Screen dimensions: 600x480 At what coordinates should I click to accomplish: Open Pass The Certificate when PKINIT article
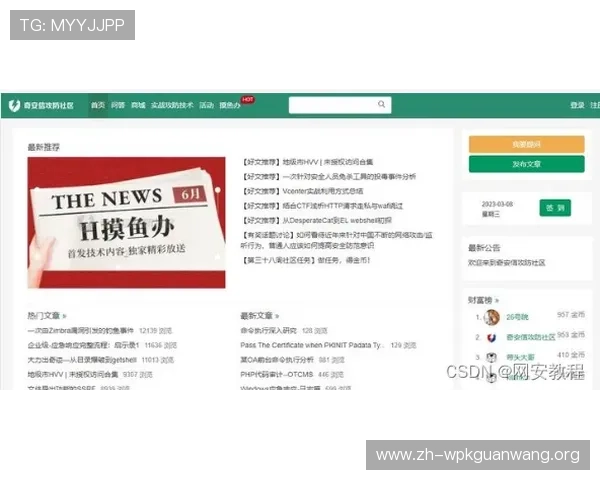point(312,345)
